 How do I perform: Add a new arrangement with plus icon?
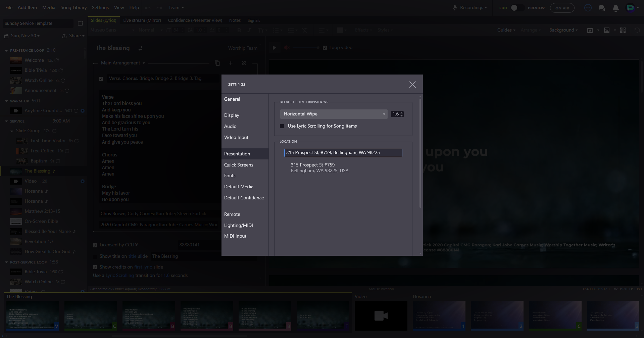pos(231,63)
